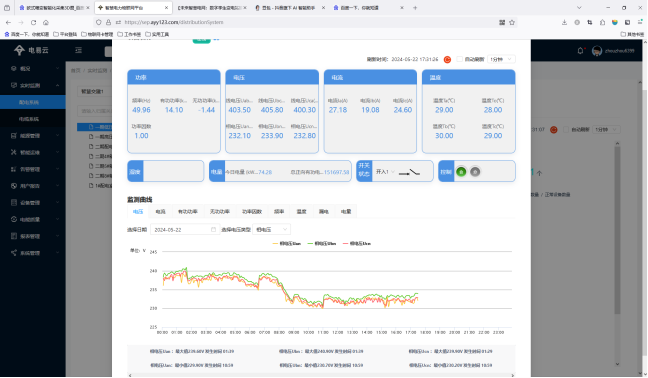The width and height of the screenshot is (648, 378).
Task: Click the dialog horizontal scrollbar at bottom
Action: (321, 375)
